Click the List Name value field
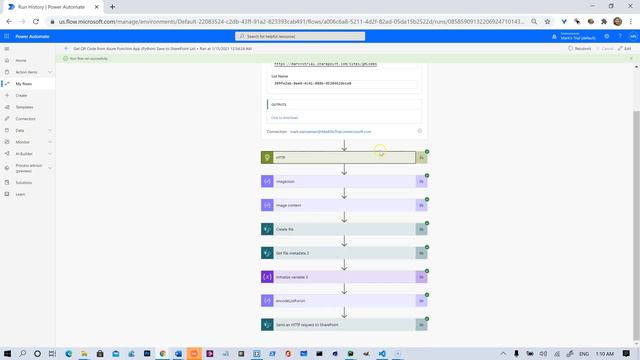Viewport: 640px width, 360px height. click(x=344, y=83)
